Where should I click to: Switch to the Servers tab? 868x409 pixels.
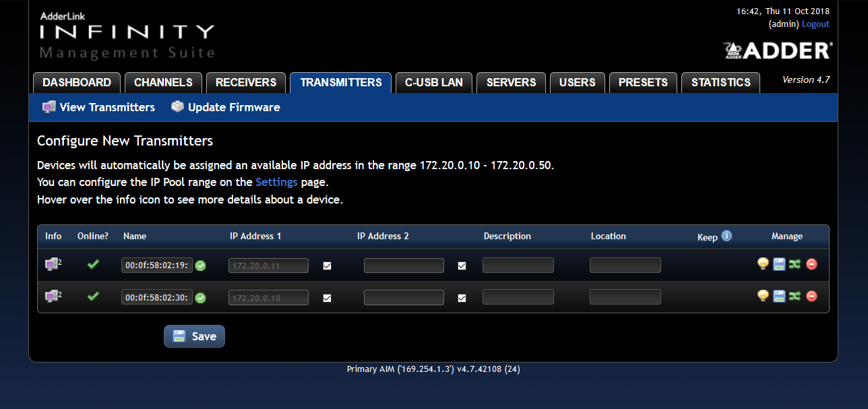pos(511,82)
